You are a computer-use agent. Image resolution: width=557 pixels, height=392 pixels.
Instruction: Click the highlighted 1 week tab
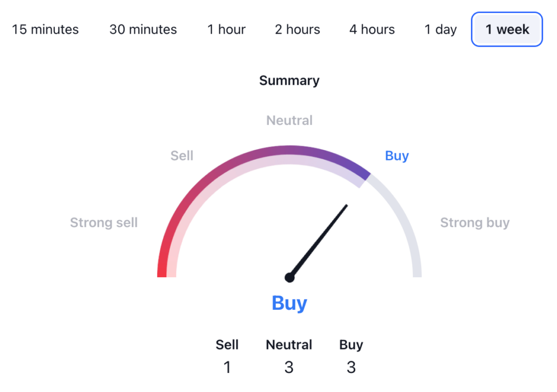(x=507, y=29)
